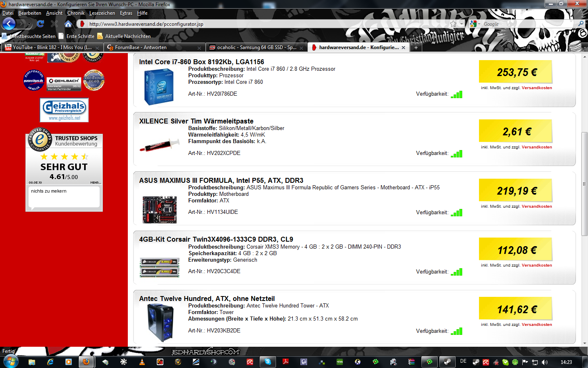Close the ForumBase Antworten tab
The width and height of the screenshot is (588, 368).
tap(199, 48)
